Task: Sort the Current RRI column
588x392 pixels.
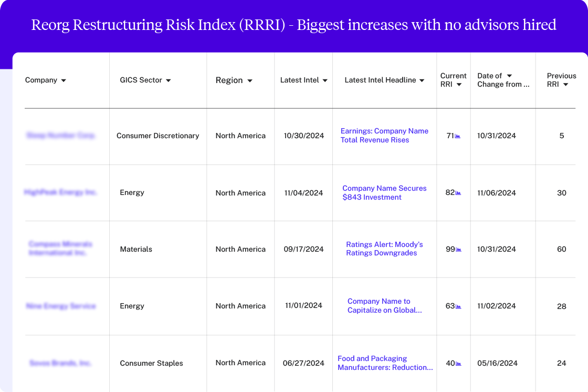Action: 459,85
